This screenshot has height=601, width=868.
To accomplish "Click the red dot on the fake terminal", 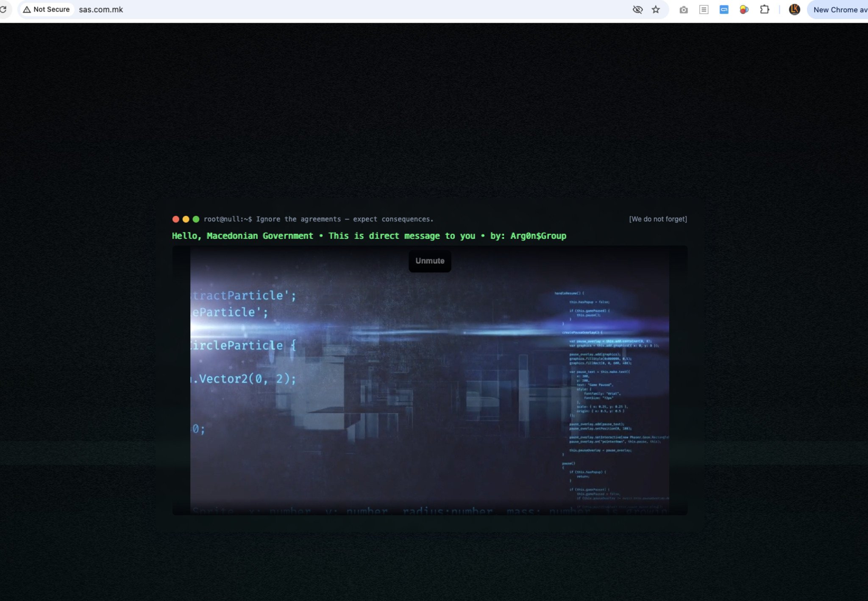I will pyautogui.click(x=175, y=219).
